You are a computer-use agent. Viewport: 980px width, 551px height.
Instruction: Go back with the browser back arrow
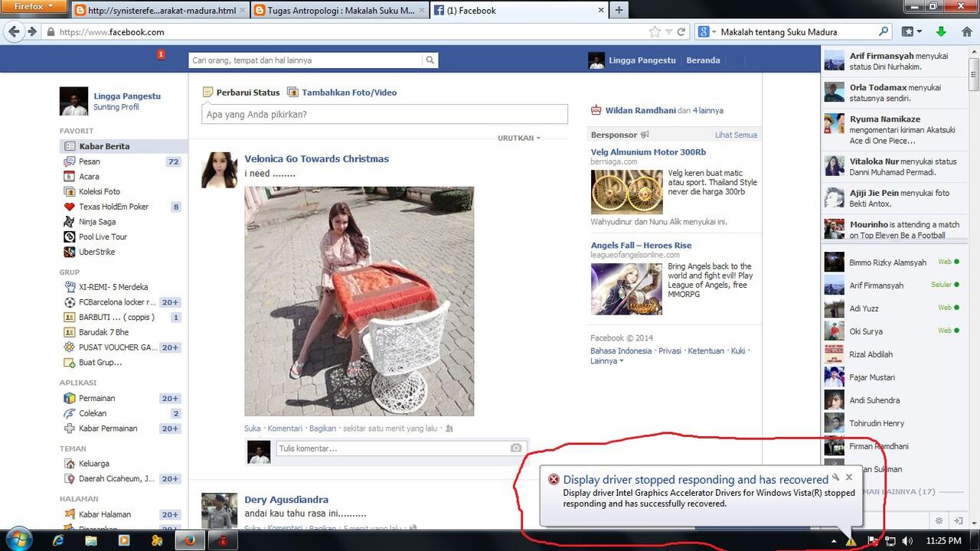14,32
